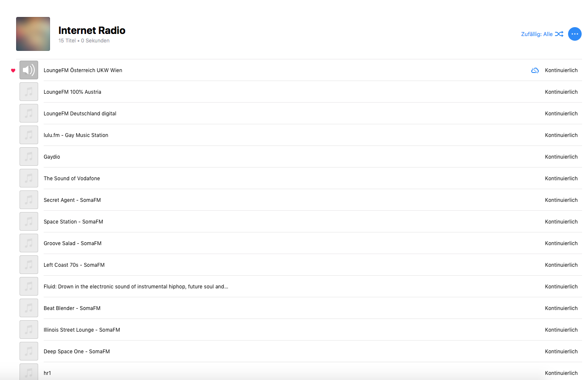
Task: Click the music note artwork for hr1
Action: pos(29,372)
